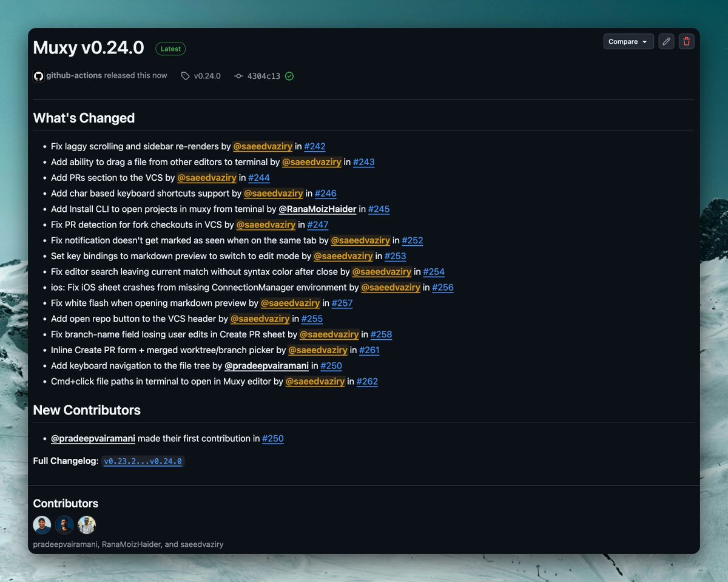Click @pradeepvairamani under New Contributors
The image size is (728, 582).
pos(93,438)
